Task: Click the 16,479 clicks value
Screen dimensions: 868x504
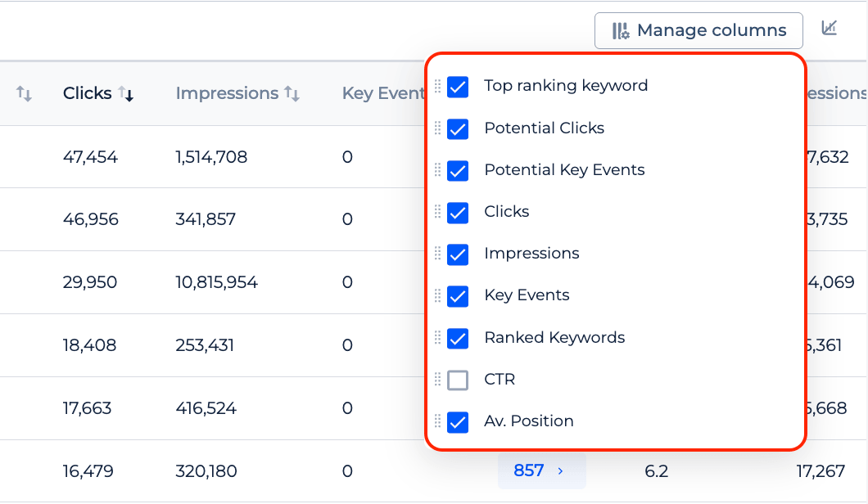Action: pyautogui.click(x=88, y=471)
